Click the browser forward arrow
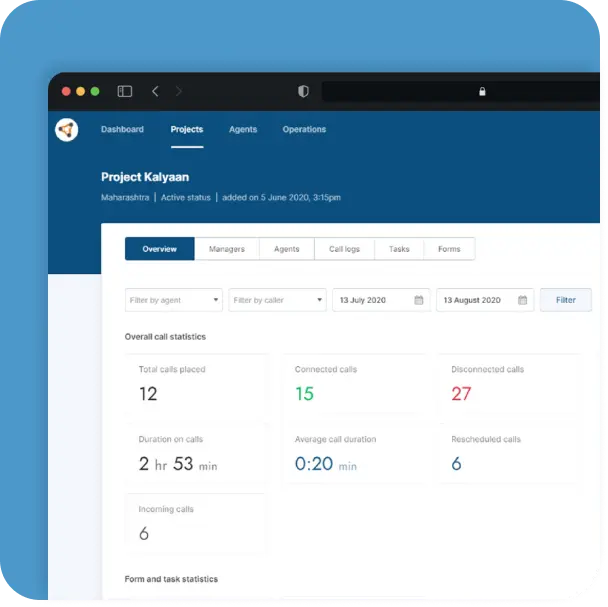This screenshot has height=607, width=608. (x=179, y=91)
